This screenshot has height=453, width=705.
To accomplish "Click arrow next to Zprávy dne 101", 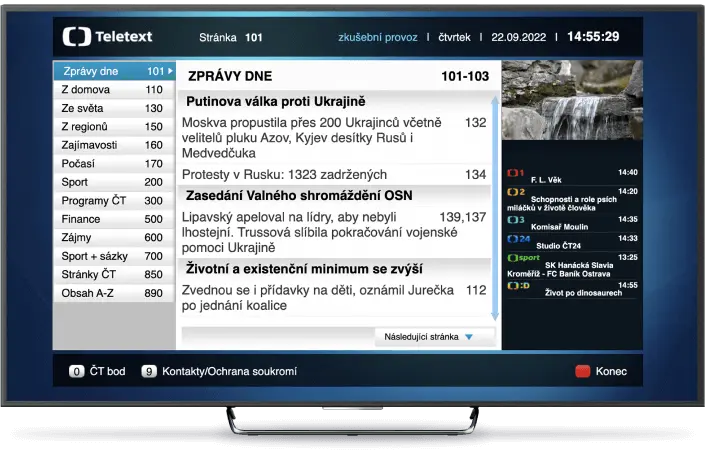I will 170,71.
